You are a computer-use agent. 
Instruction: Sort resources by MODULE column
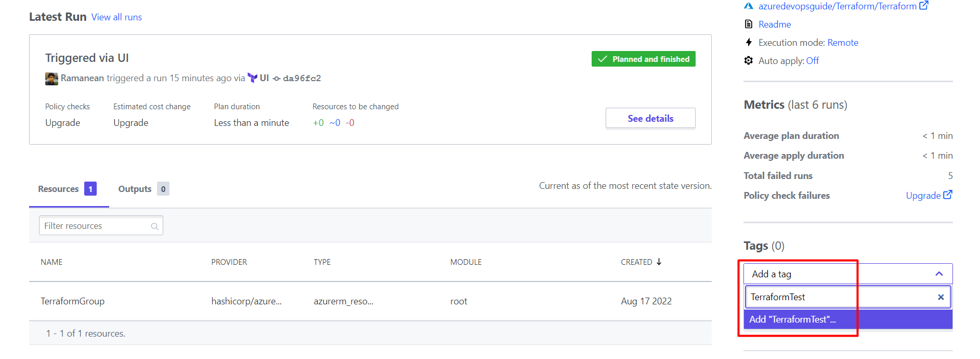click(466, 262)
